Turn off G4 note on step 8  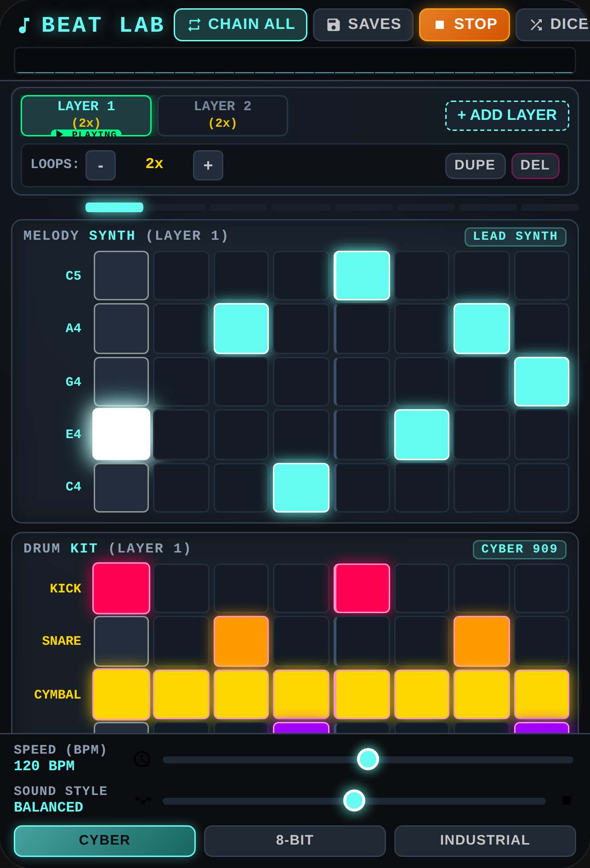[x=542, y=382]
